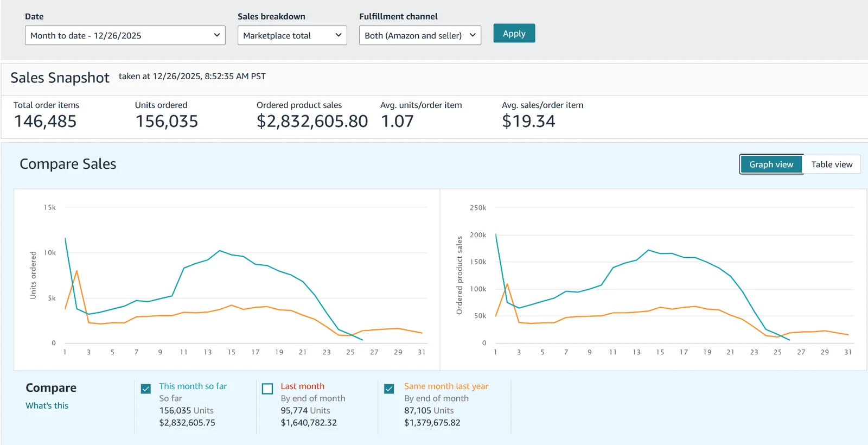The image size is (868, 445).
Task: Switch to Table view
Action: [832, 164]
